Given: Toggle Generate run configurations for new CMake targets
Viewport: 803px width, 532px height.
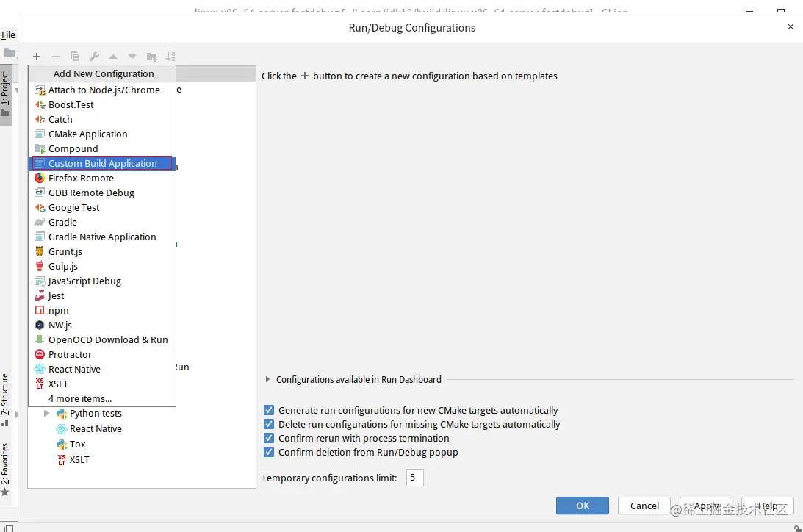Looking at the screenshot, I should (269, 410).
